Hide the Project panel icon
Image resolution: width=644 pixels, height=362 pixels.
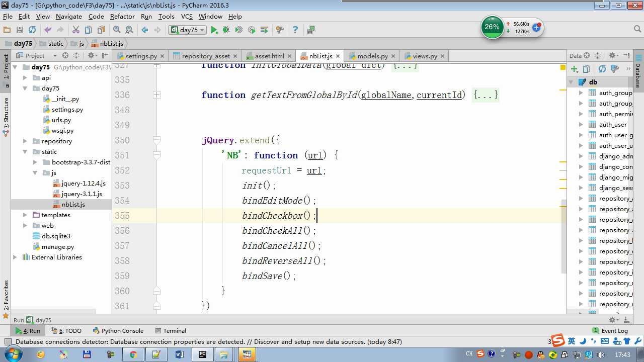(105, 56)
